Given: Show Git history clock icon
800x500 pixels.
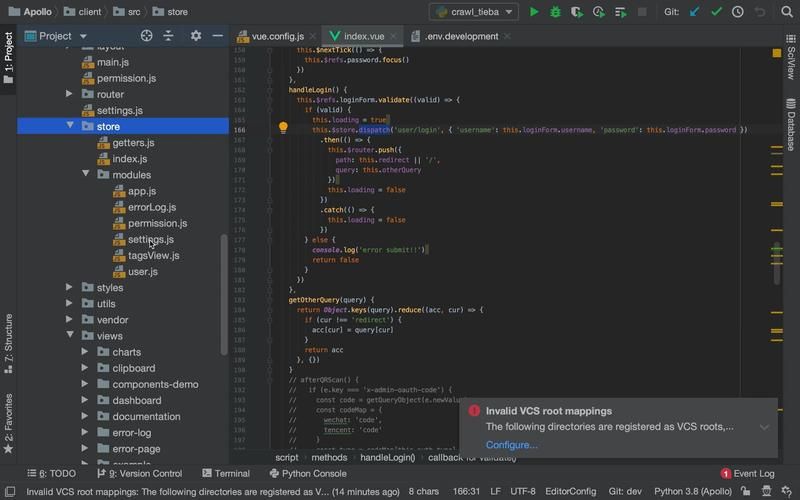Looking at the screenshot, I should [x=737, y=12].
